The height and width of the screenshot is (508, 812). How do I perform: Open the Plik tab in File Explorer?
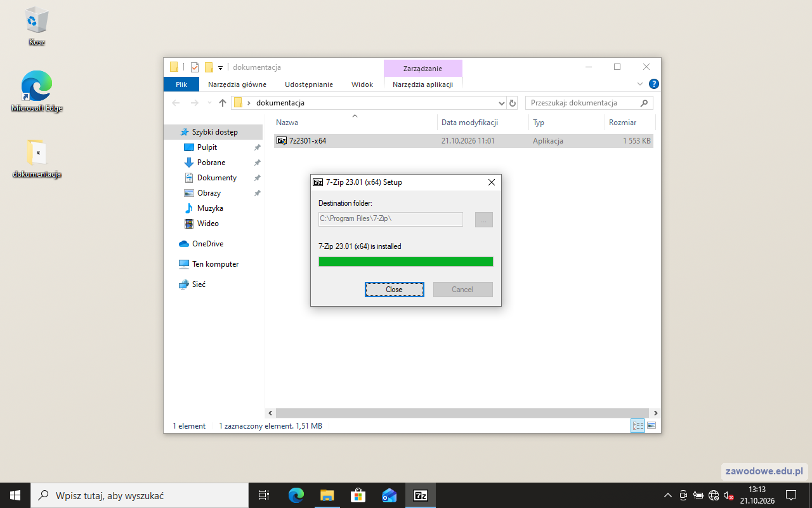181,84
